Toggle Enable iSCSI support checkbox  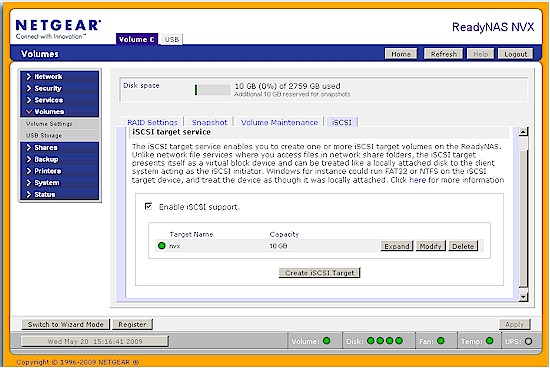pos(148,206)
